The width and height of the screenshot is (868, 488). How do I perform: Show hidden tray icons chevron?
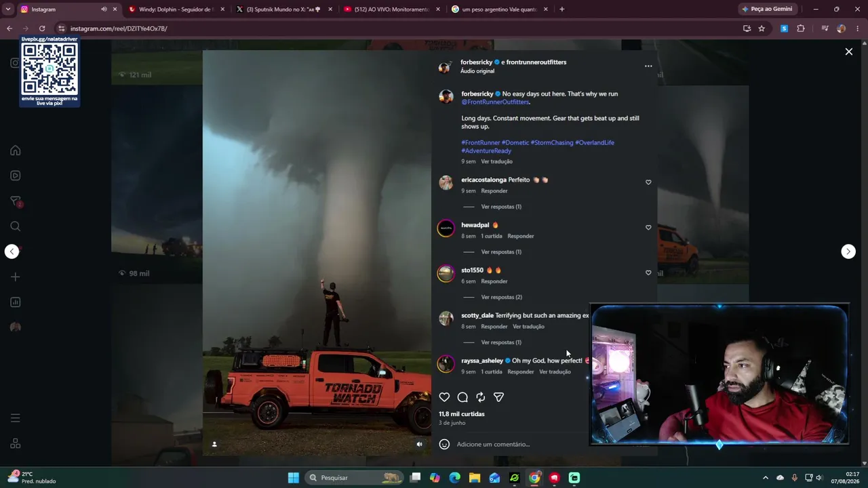(x=766, y=478)
